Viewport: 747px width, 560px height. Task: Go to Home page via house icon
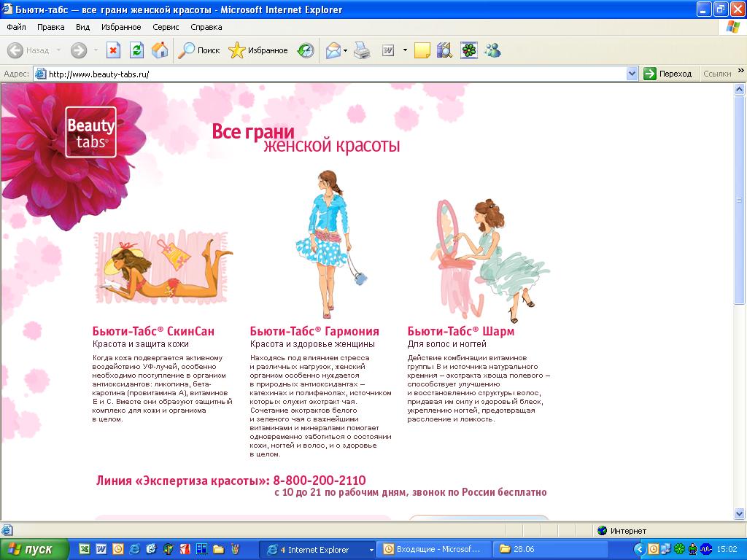pos(160,50)
